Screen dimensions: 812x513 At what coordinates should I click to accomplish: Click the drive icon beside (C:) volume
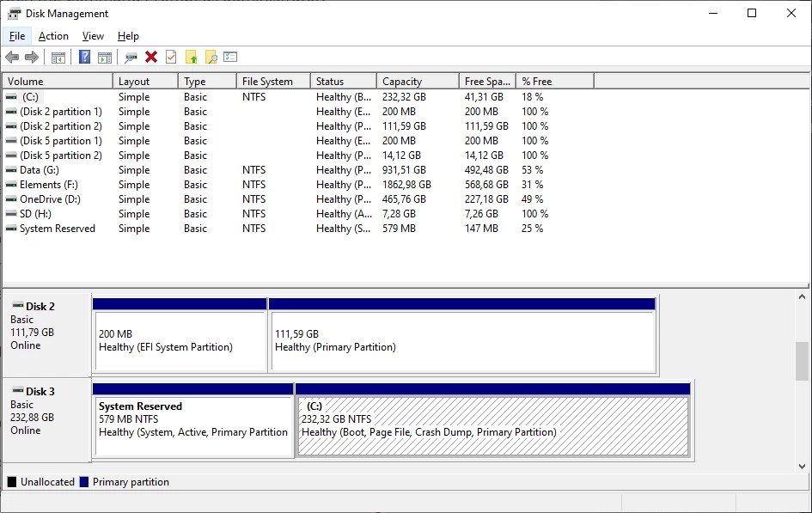pyautogui.click(x=11, y=97)
